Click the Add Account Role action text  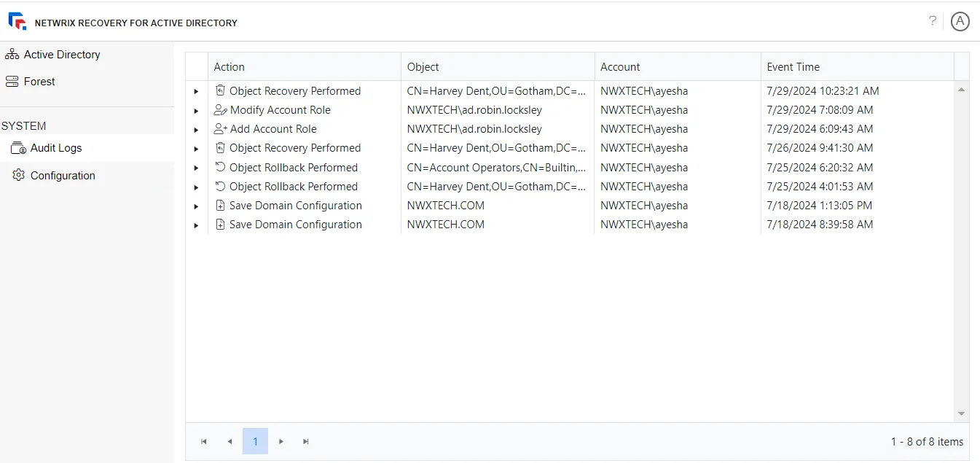pyautogui.click(x=273, y=129)
